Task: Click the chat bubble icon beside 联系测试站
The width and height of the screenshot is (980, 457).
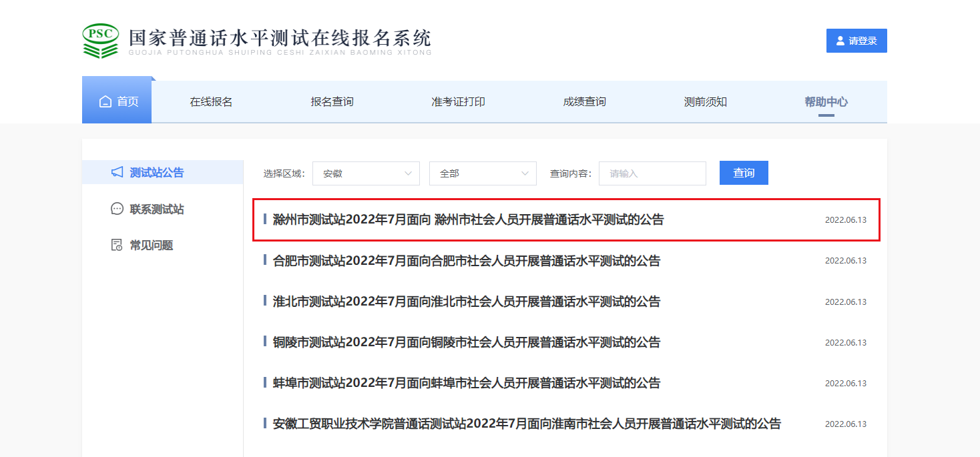Action: click(x=117, y=209)
